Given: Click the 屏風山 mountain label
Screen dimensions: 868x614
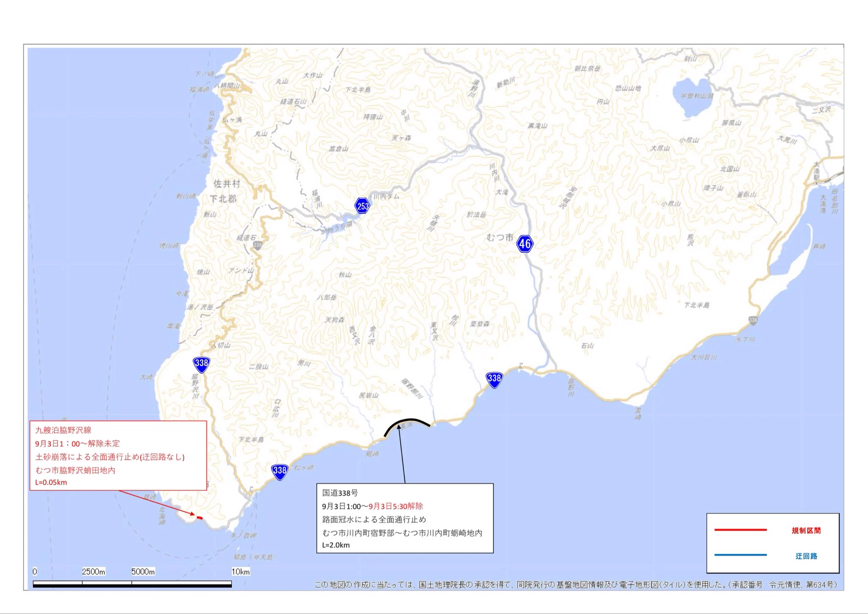Looking at the screenshot, I should pos(731,123).
